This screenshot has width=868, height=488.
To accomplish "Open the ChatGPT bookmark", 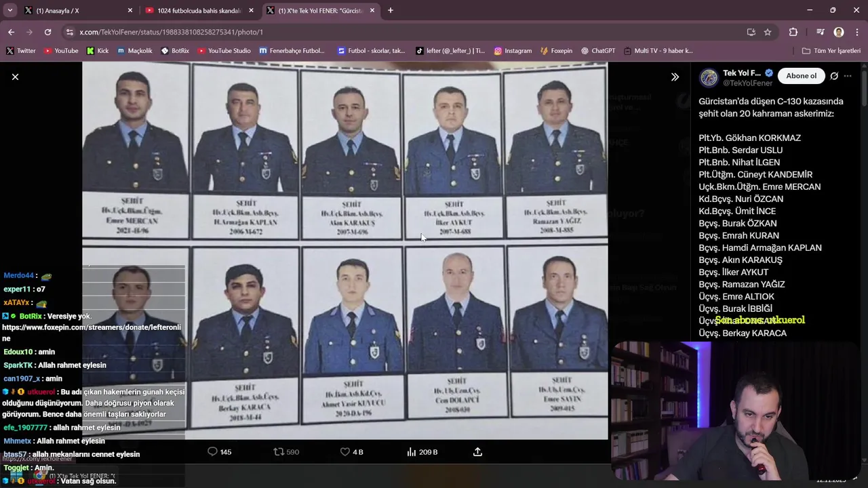I will [597, 50].
